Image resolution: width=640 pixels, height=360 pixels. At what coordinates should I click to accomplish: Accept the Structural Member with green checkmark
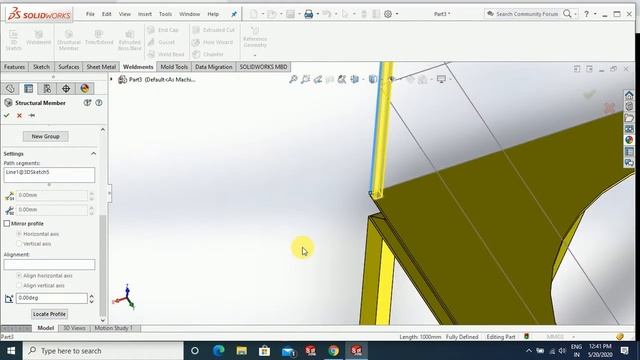click(7, 116)
